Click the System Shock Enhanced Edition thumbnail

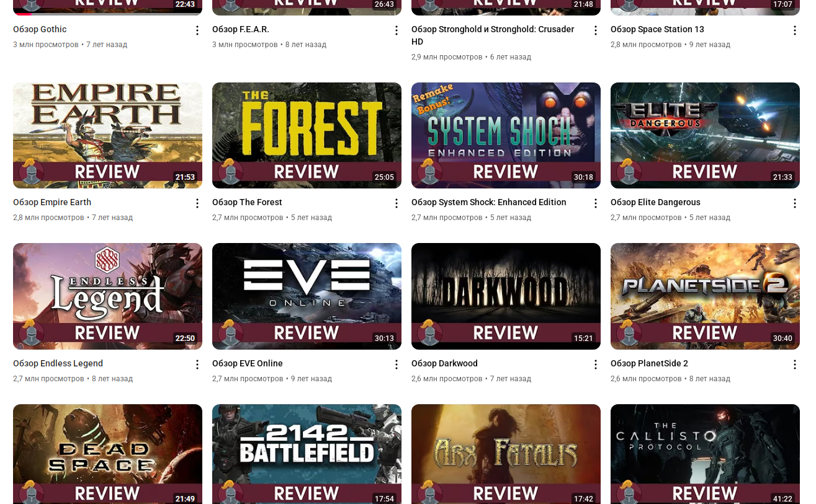click(x=506, y=135)
